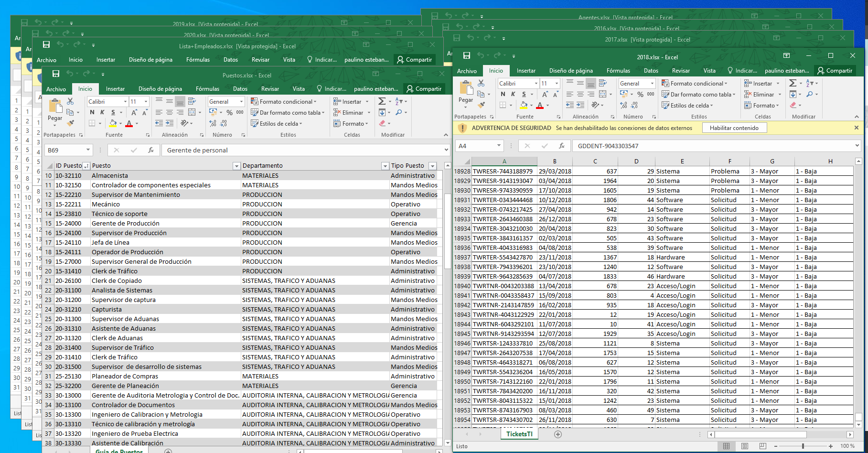This screenshot has height=453, width=868.
Task: Click the percent style icon in Puestos.xlsx
Action: 229,112
